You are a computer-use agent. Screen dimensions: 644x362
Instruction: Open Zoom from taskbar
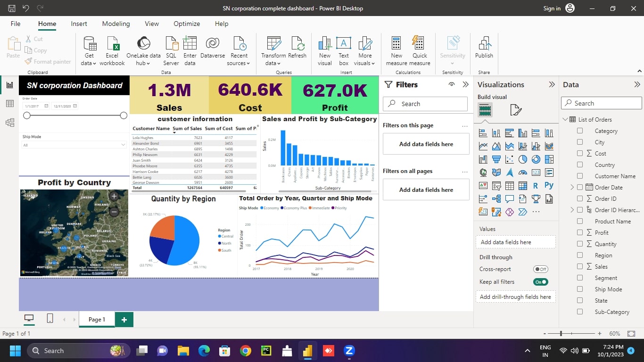349,351
